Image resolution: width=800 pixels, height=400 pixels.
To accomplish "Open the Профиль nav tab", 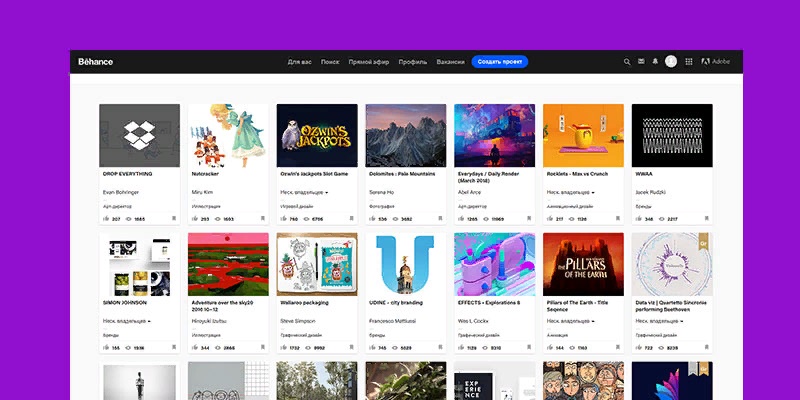I will coord(413,62).
